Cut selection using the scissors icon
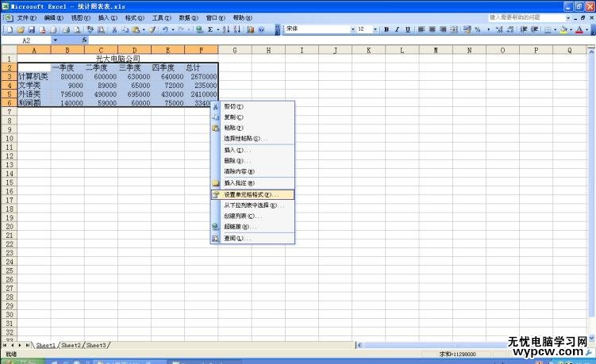596x364 pixels. click(x=114, y=29)
